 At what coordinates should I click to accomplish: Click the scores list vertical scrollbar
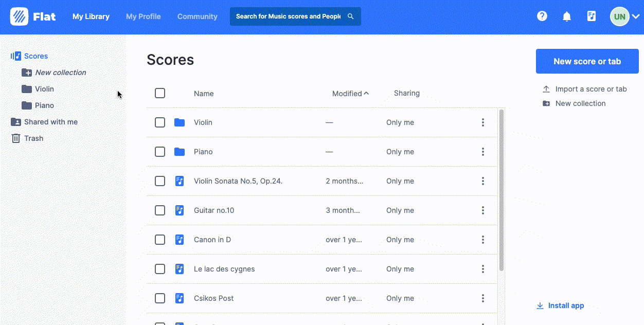click(502, 190)
